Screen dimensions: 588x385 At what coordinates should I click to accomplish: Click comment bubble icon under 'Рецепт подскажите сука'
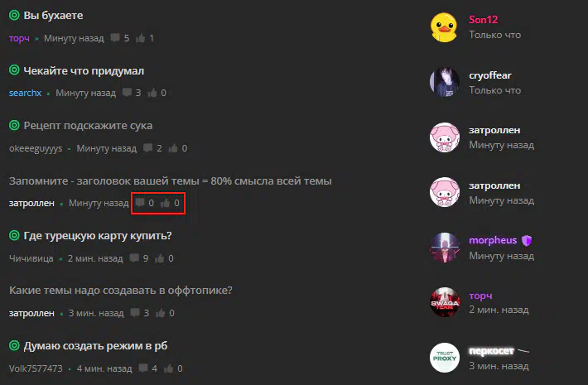147,148
